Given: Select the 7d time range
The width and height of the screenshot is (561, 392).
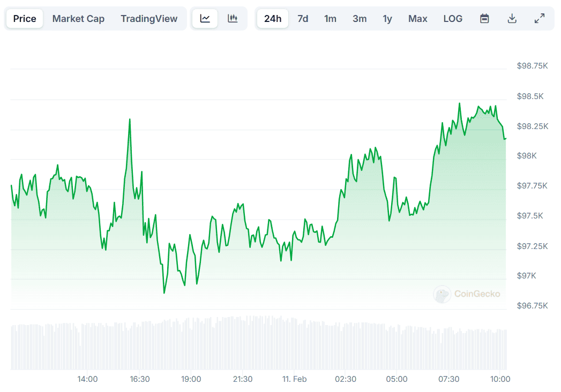Looking at the screenshot, I should tap(303, 19).
